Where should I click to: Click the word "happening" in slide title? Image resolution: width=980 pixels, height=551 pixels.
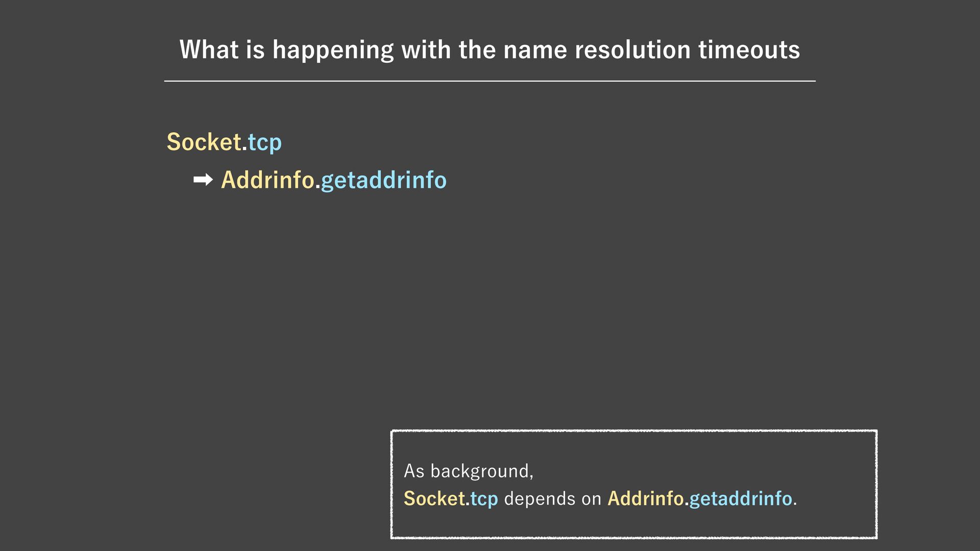(x=333, y=51)
